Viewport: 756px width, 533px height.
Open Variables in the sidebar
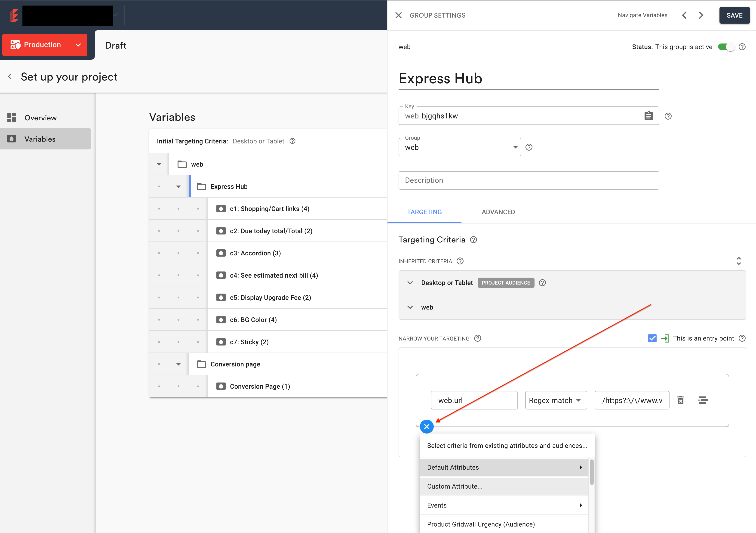click(x=46, y=139)
